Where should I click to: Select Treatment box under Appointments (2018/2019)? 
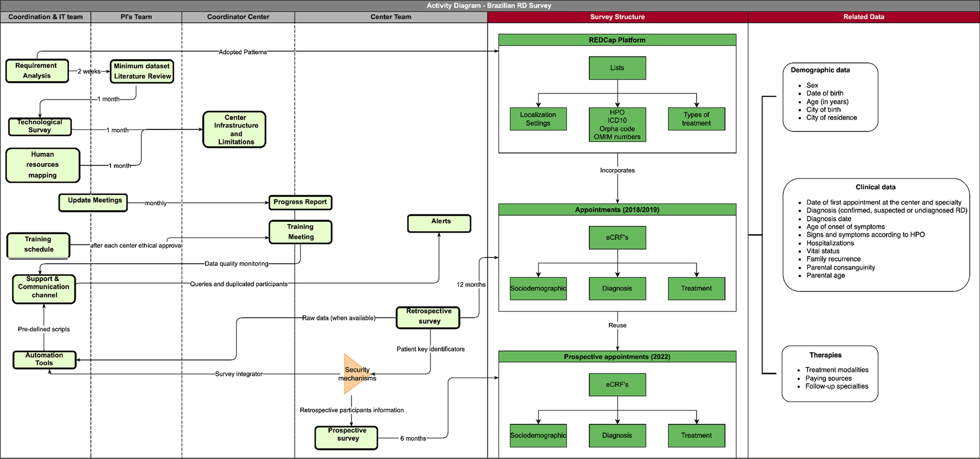point(696,288)
